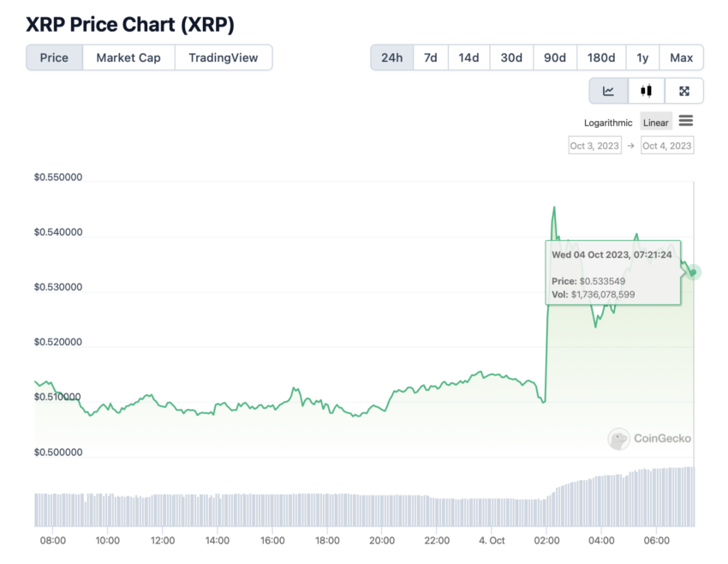Open the chart hamburger menu
Viewport: 728px width, 564px height.
[686, 121]
